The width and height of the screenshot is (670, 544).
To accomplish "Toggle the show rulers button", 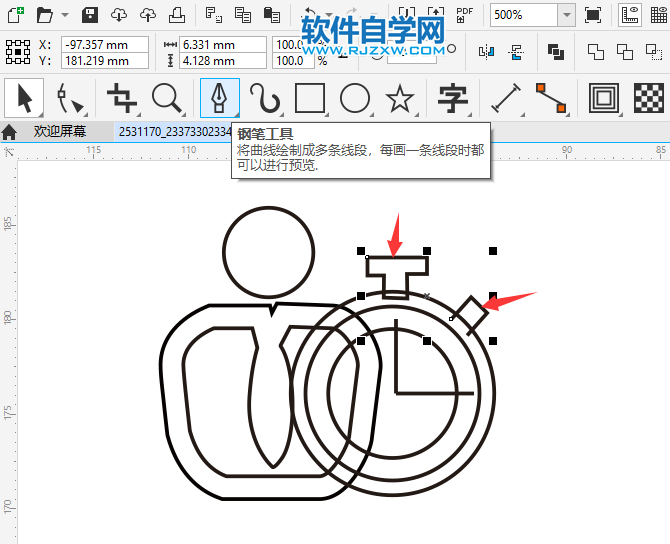I will click(630, 15).
